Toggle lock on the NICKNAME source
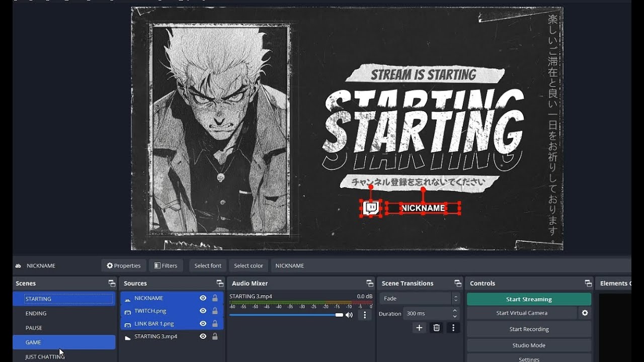Image resolution: width=644 pixels, height=362 pixels. tap(215, 298)
